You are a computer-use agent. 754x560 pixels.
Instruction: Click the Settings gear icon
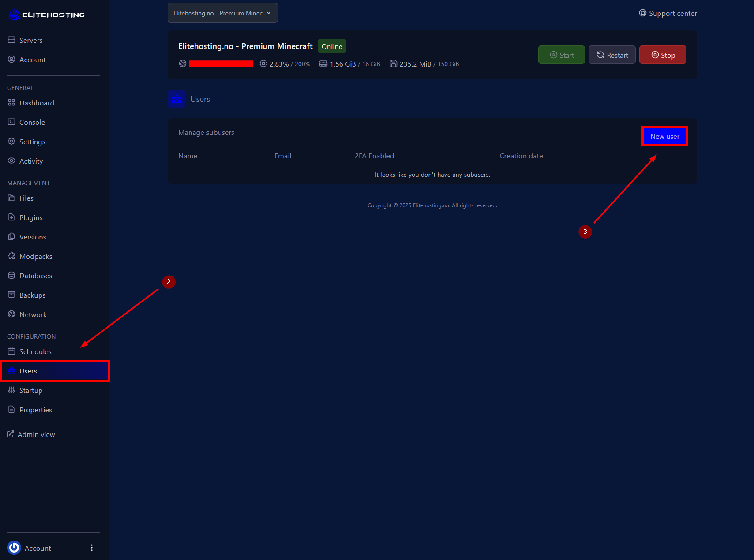click(11, 141)
